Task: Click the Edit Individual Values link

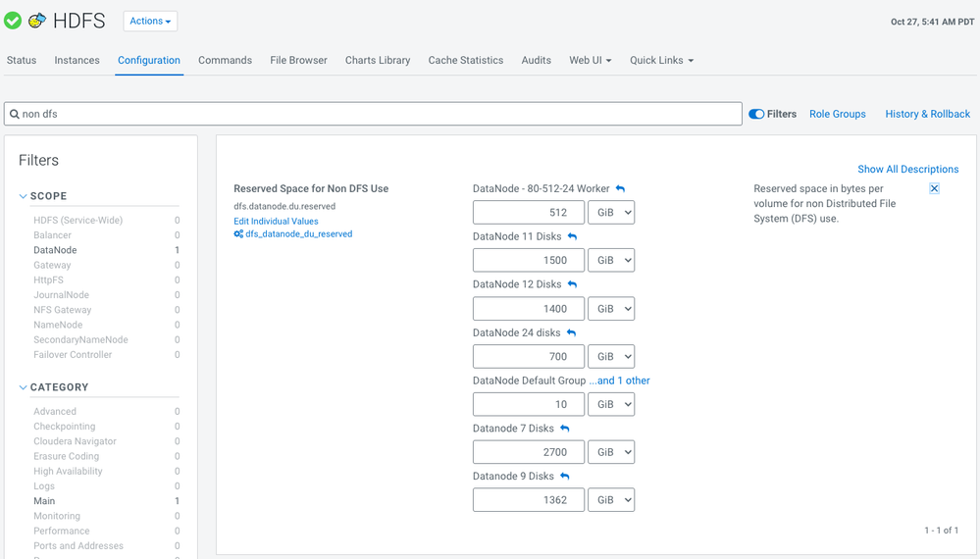Action: [276, 221]
